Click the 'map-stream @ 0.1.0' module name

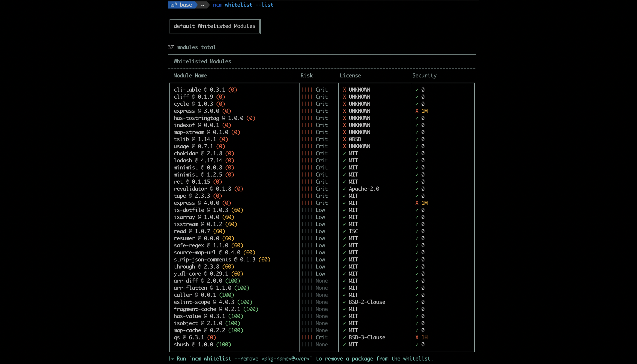(201, 132)
